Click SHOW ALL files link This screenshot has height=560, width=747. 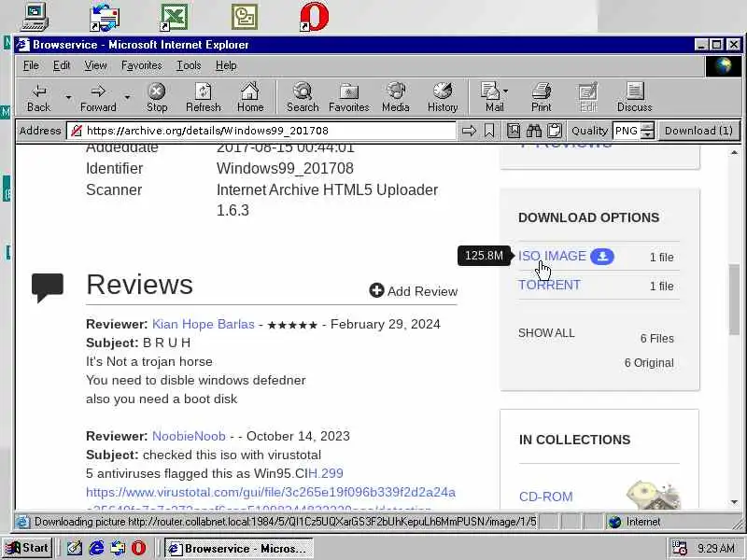[x=546, y=333]
